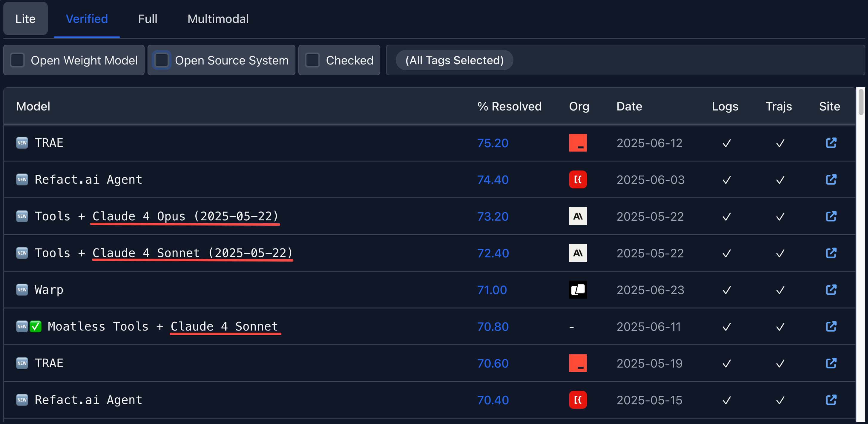
Task: Sort table by Date column header
Action: (x=629, y=106)
